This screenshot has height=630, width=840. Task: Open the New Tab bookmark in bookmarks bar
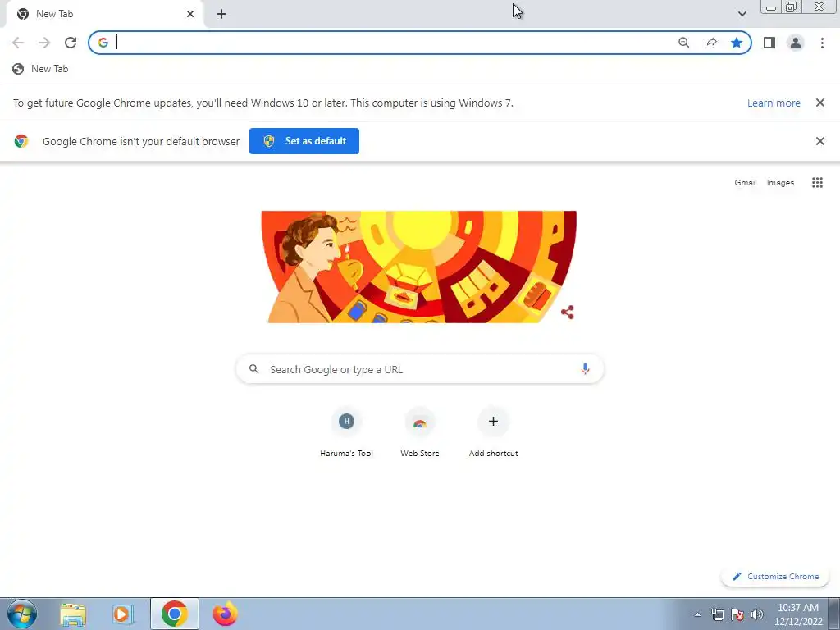pyautogui.click(x=41, y=69)
